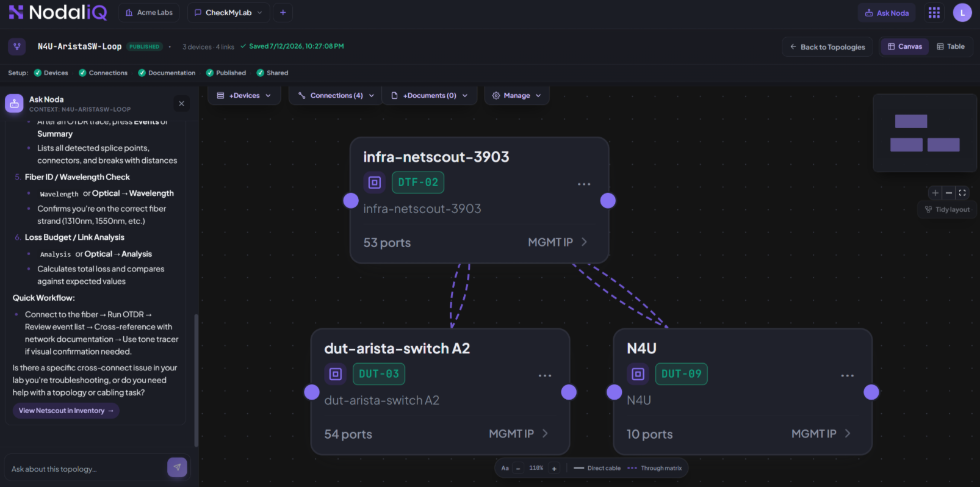Open Ask Noda from the top bar

click(x=887, y=13)
